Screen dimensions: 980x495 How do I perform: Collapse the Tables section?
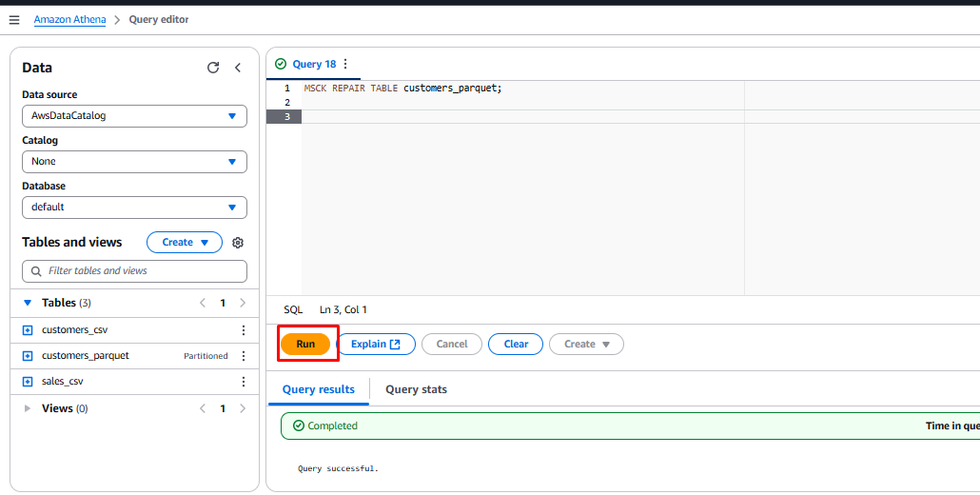point(28,303)
